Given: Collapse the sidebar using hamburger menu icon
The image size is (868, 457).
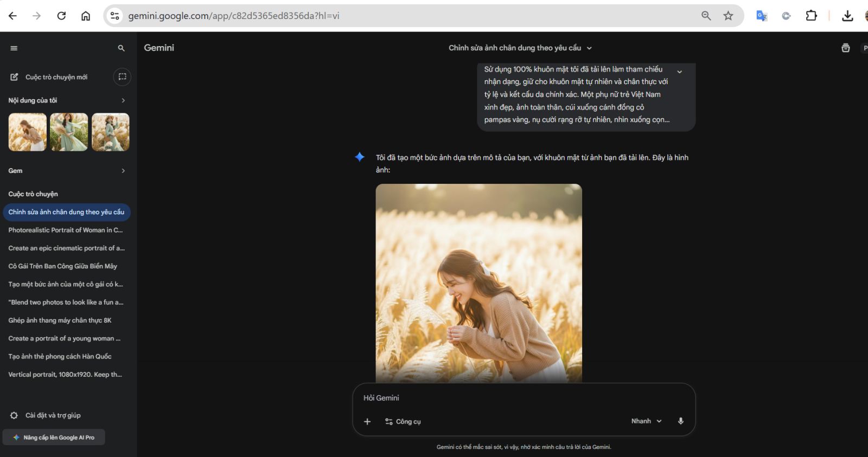Looking at the screenshot, I should (x=14, y=48).
